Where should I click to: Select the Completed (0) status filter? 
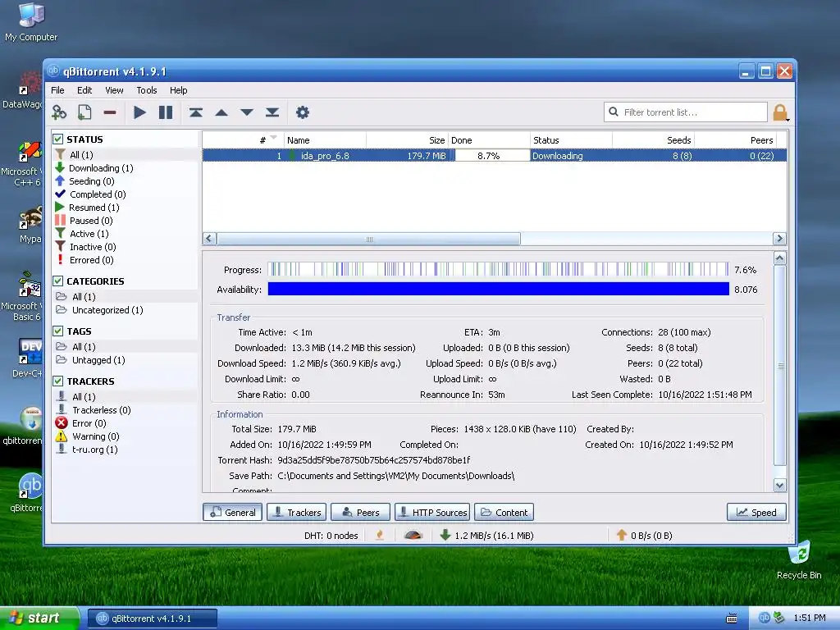click(98, 194)
